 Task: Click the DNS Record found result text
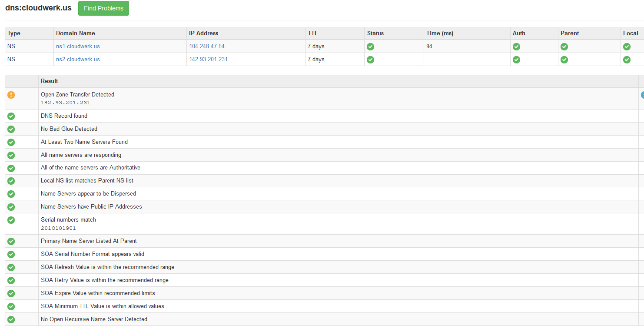[x=64, y=116]
